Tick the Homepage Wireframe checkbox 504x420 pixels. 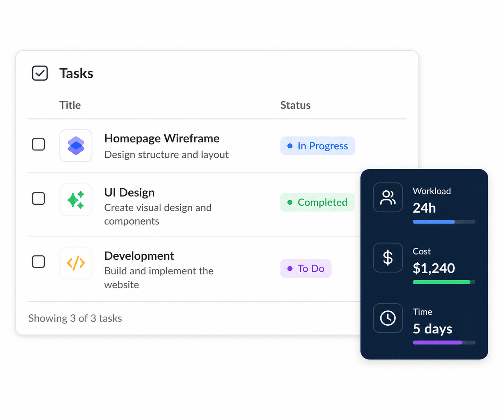click(x=39, y=145)
